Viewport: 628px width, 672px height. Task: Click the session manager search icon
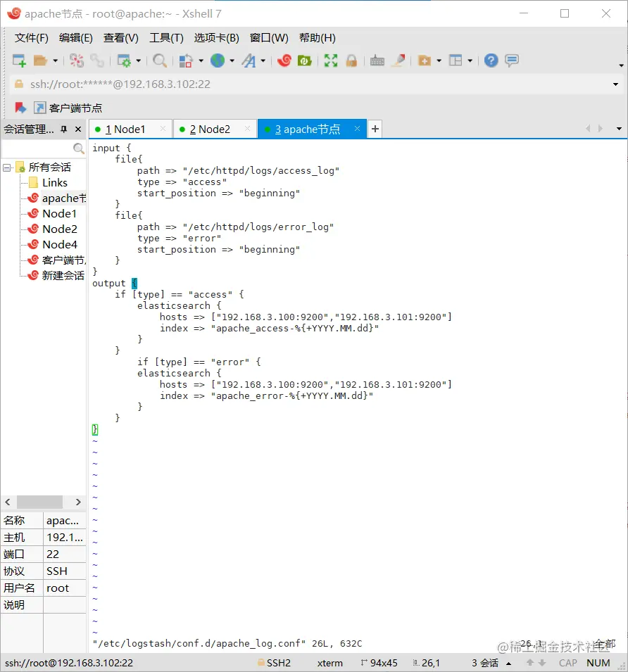pyautogui.click(x=79, y=148)
